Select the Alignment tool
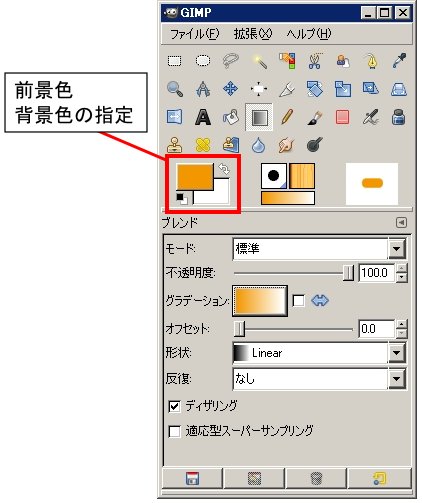 (x=259, y=89)
